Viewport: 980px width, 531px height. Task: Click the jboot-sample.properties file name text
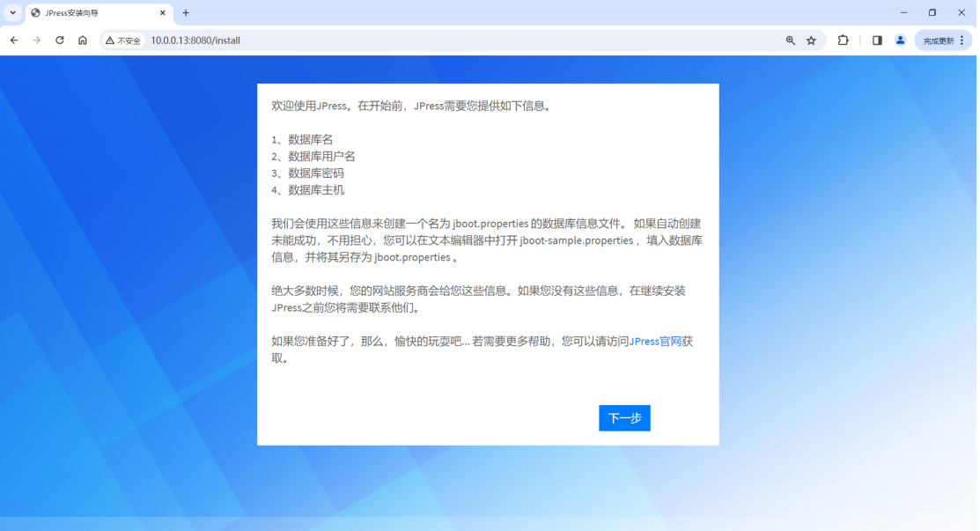576,240
